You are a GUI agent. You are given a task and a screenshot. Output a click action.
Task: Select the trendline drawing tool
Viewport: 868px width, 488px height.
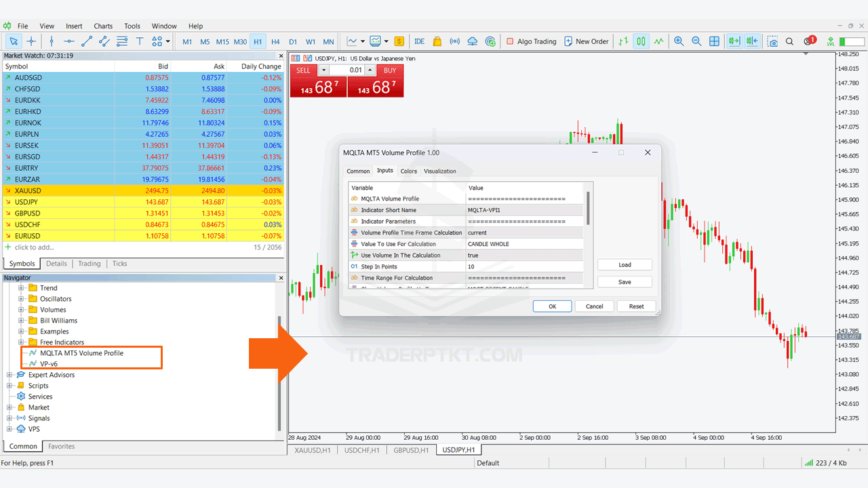tap(87, 41)
